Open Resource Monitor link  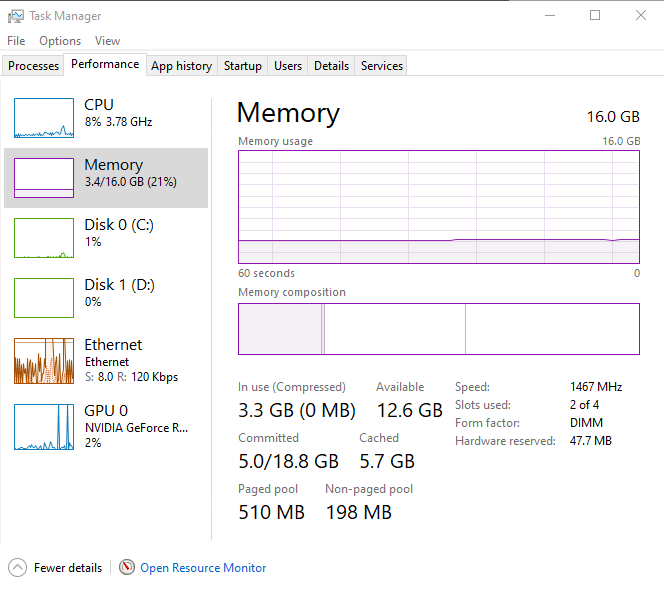[x=203, y=568]
